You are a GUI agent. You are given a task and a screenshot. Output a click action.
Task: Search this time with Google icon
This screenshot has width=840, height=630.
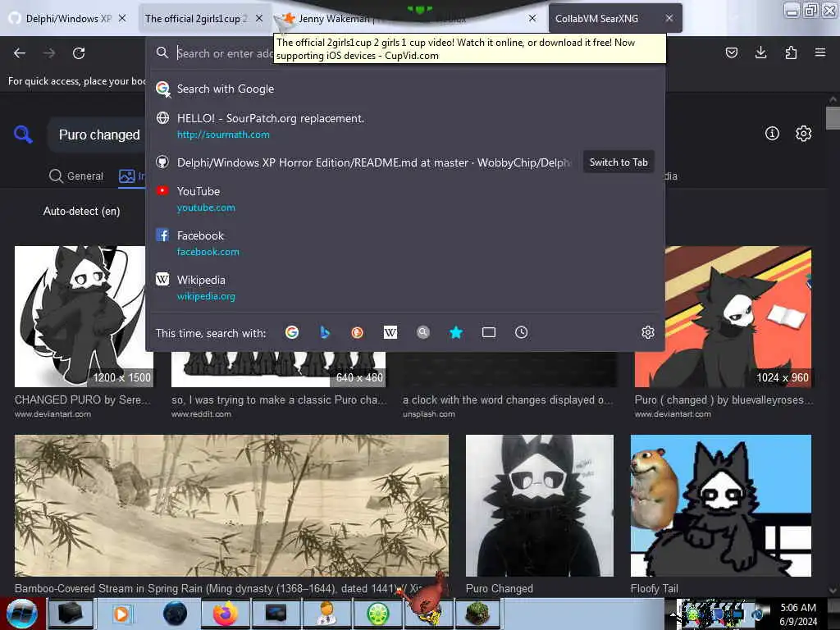[292, 333]
